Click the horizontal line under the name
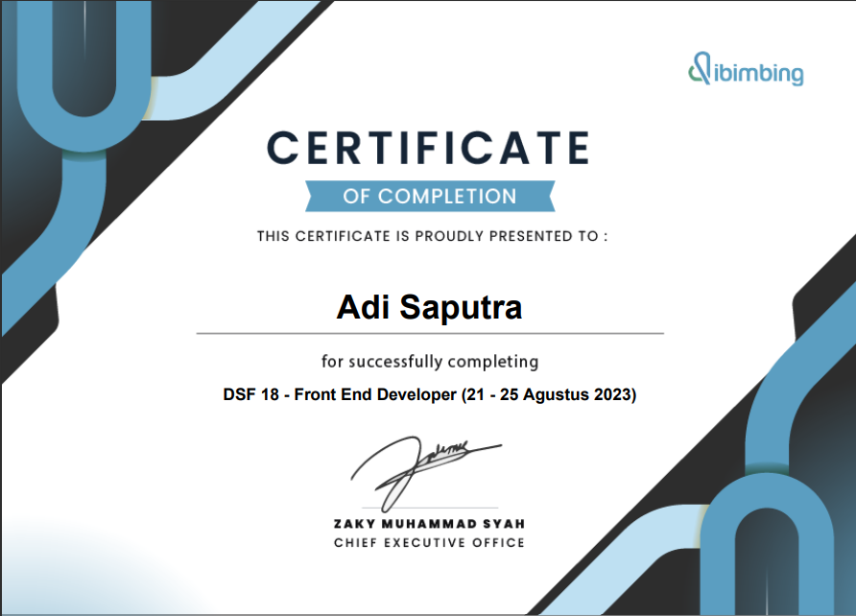The width and height of the screenshot is (856, 616). click(429, 333)
